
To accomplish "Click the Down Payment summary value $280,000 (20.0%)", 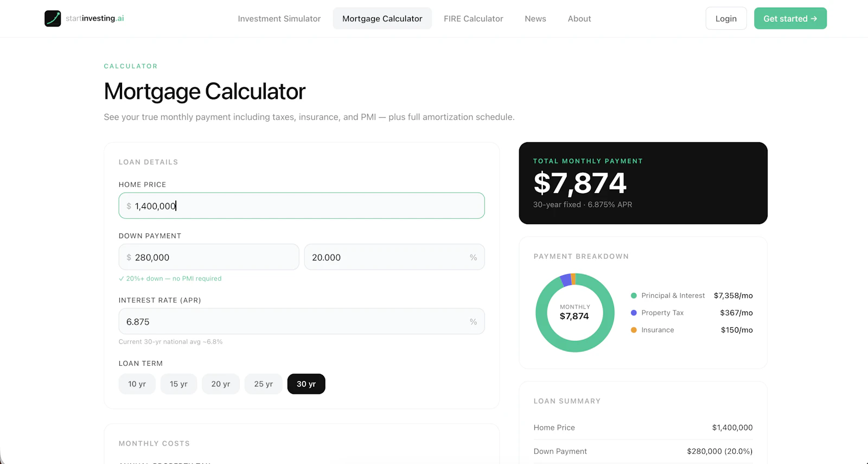I will [x=720, y=451].
